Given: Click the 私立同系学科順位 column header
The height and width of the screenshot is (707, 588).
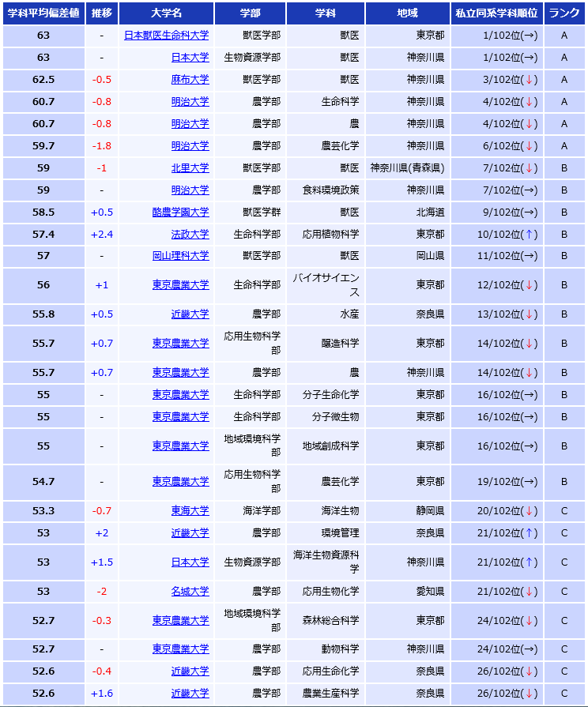Looking at the screenshot, I should click(497, 13).
